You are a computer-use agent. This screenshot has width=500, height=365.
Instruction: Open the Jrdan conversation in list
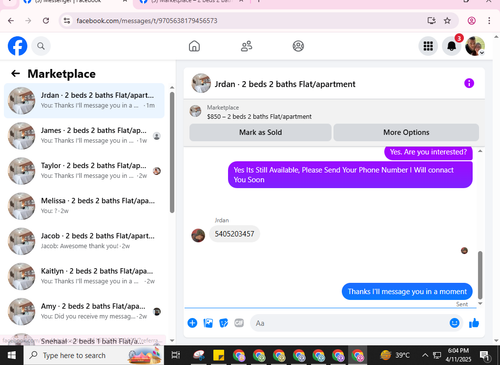tap(84, 101)
